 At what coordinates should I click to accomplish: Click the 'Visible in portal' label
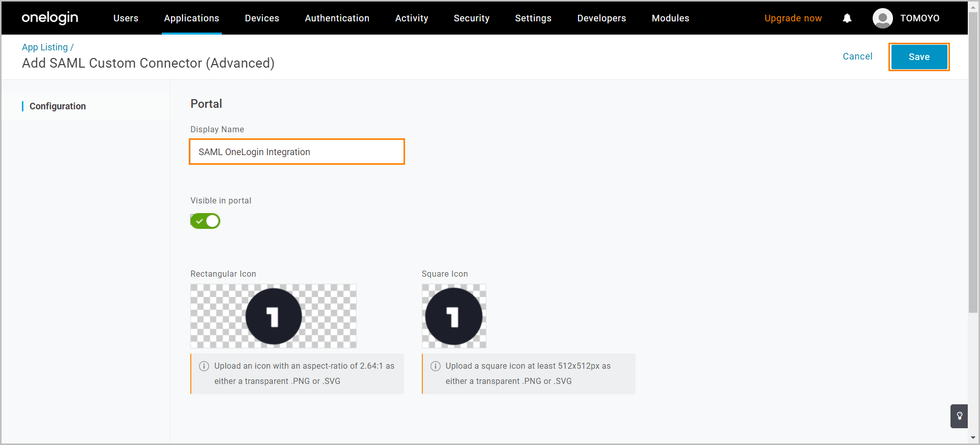[x=221, y=201]
